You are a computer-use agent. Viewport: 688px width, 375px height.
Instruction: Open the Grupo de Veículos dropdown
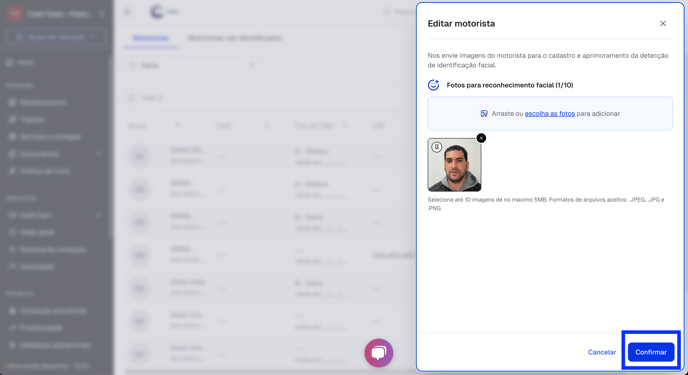coord(56,38)
